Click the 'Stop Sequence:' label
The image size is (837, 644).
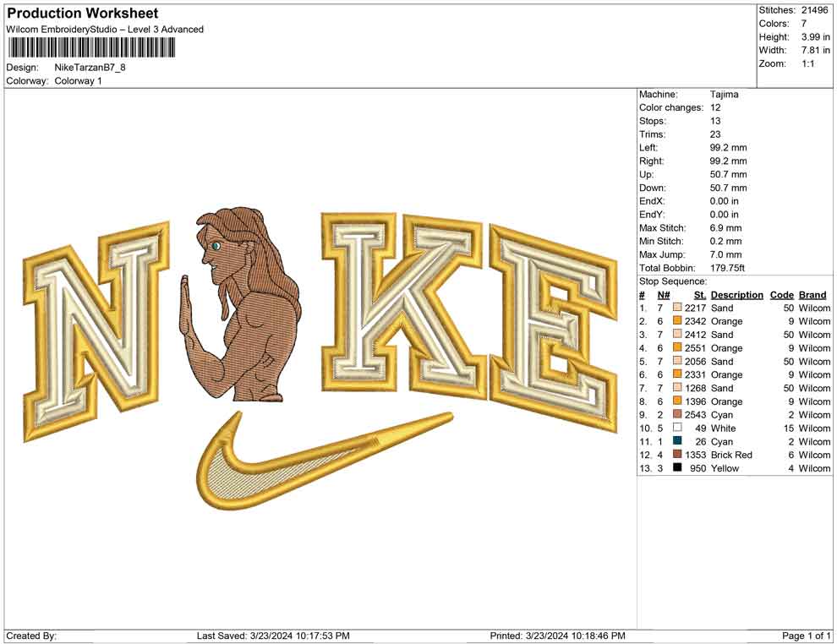tap(673, 281)
